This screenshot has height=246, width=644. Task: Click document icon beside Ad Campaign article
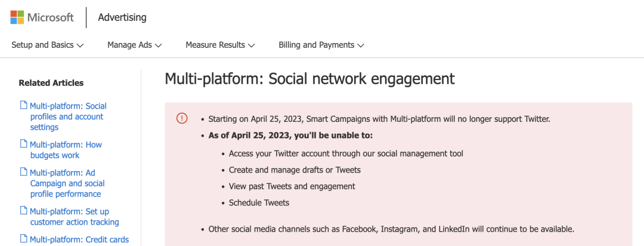[24, 173]
